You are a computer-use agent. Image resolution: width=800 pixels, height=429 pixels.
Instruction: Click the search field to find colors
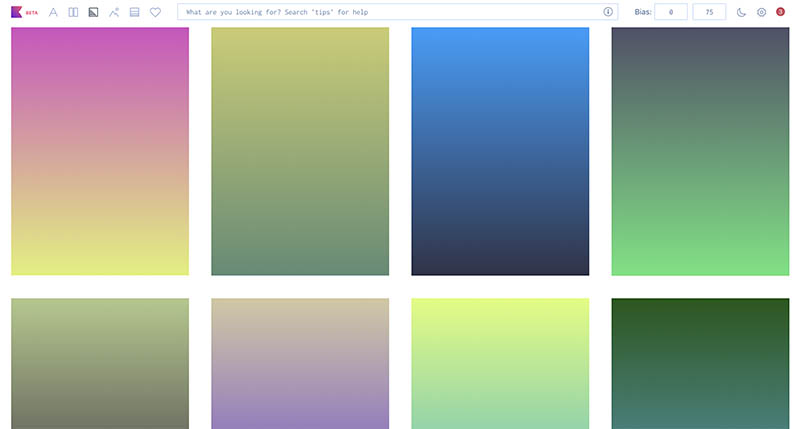click(390, 12)
